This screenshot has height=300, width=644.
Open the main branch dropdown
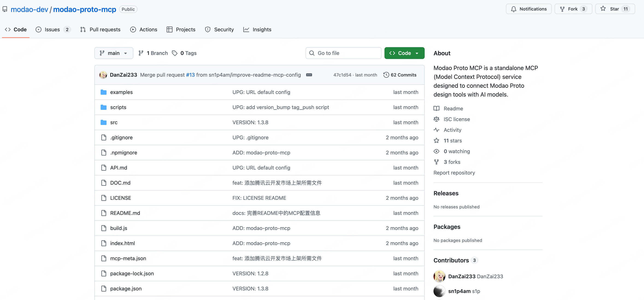[114, 53]
